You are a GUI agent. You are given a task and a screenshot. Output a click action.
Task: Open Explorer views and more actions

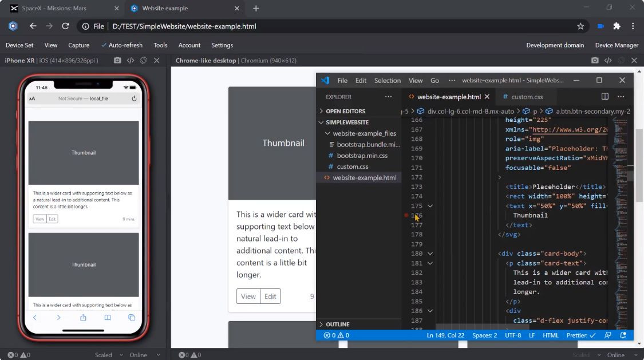(x=388, y=97)
